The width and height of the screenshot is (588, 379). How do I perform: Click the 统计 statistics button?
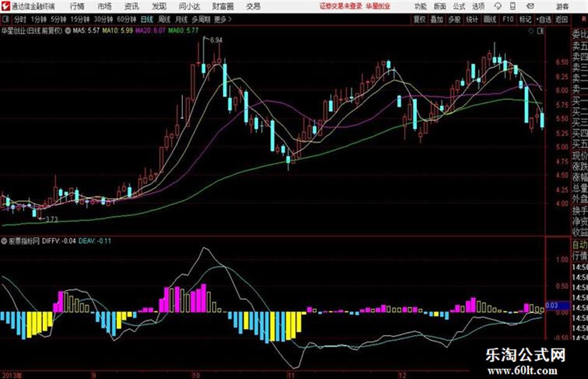point(472,19)
